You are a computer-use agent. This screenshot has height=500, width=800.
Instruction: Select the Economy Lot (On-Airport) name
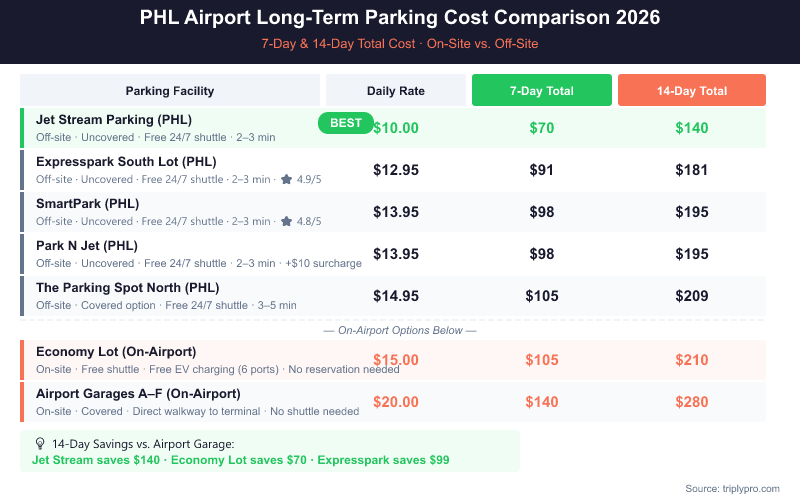click(x=116, y=351)
